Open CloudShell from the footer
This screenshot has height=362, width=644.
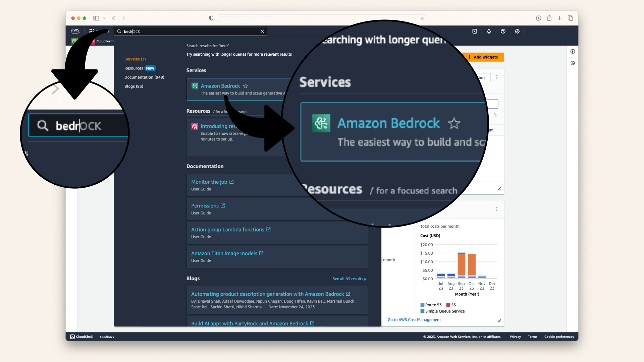[x=82, y=337]
